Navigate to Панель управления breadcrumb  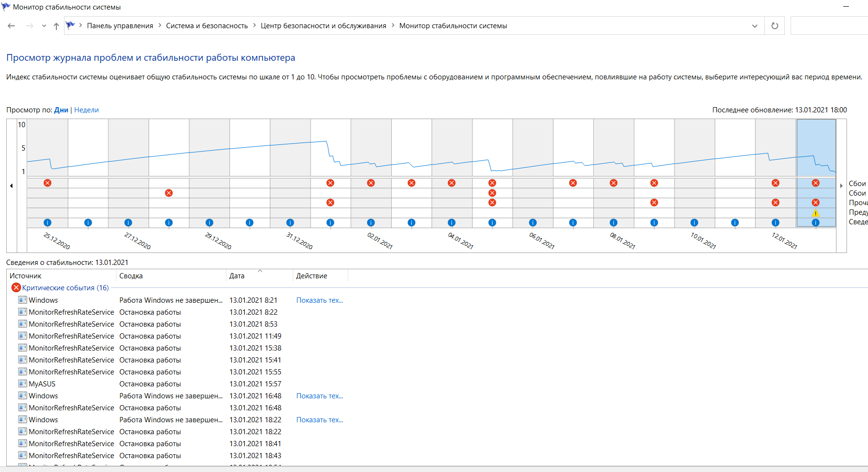[x=120, y=26]
